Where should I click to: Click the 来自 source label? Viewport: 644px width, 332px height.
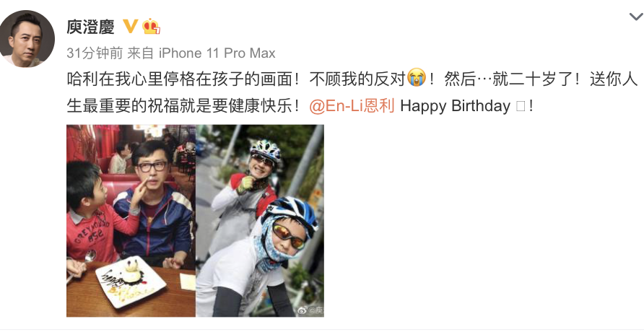tap(141, 53)
